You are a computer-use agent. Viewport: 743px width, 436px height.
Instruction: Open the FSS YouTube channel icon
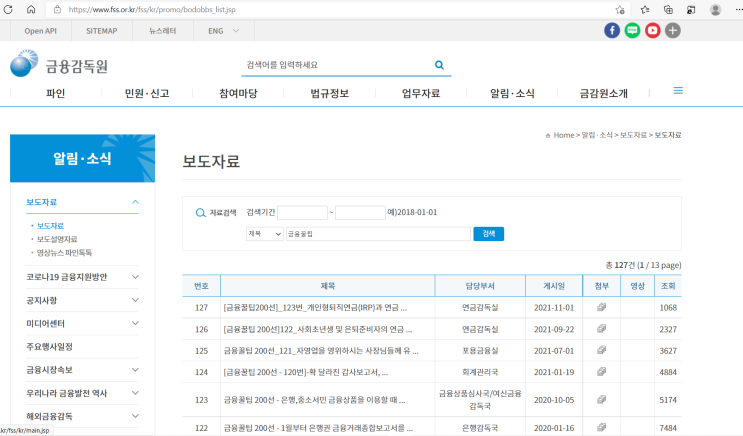coord(652,31)
